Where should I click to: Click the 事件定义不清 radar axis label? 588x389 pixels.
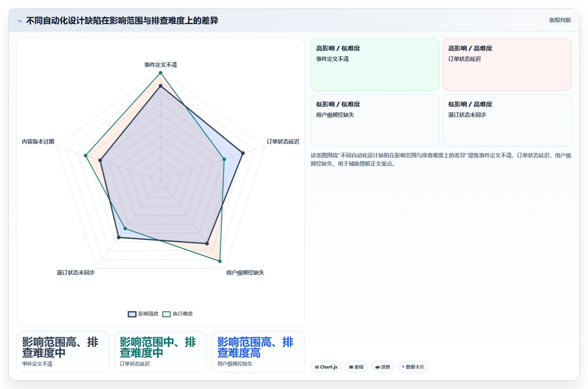[160, 65]
